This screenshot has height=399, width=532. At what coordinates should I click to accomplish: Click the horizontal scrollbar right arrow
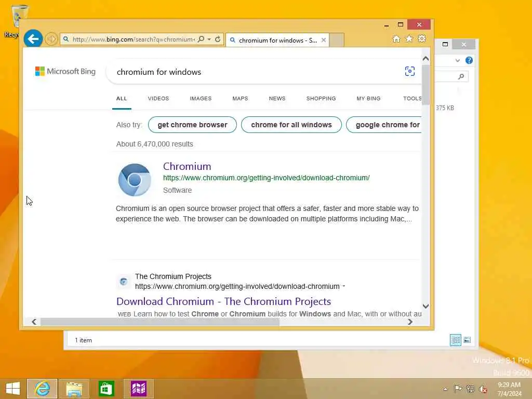coord(410,322)
